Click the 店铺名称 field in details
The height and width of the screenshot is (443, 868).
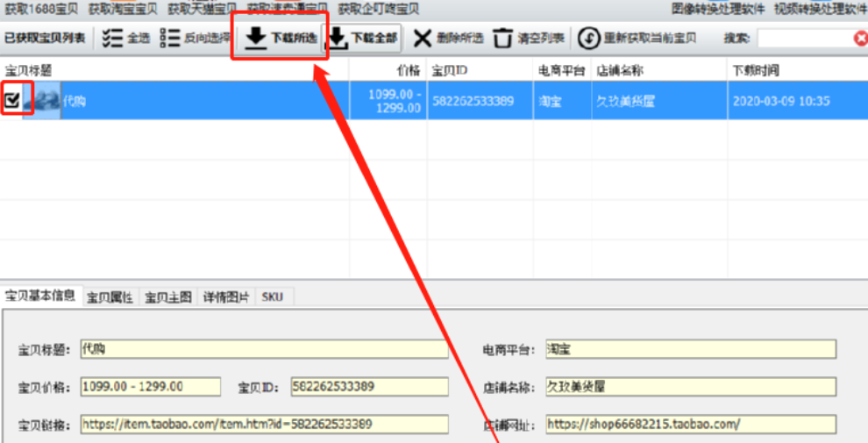point(691,387)
